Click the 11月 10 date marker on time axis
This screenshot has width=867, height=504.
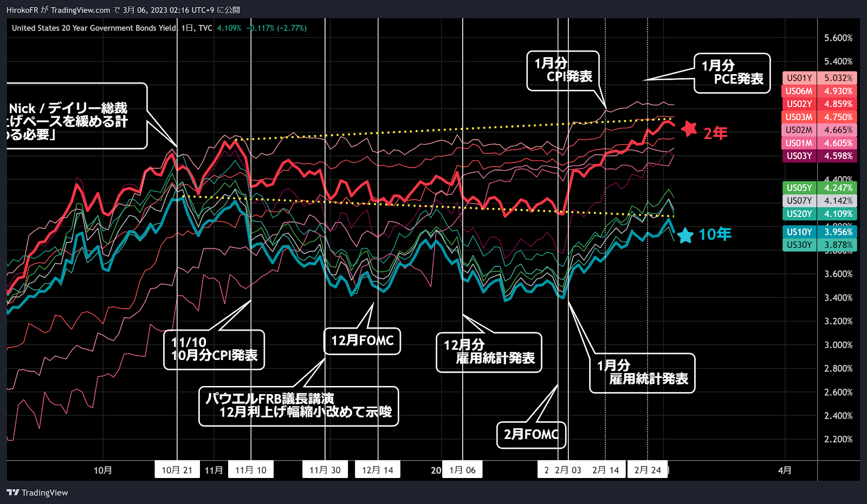coord(251,470)
